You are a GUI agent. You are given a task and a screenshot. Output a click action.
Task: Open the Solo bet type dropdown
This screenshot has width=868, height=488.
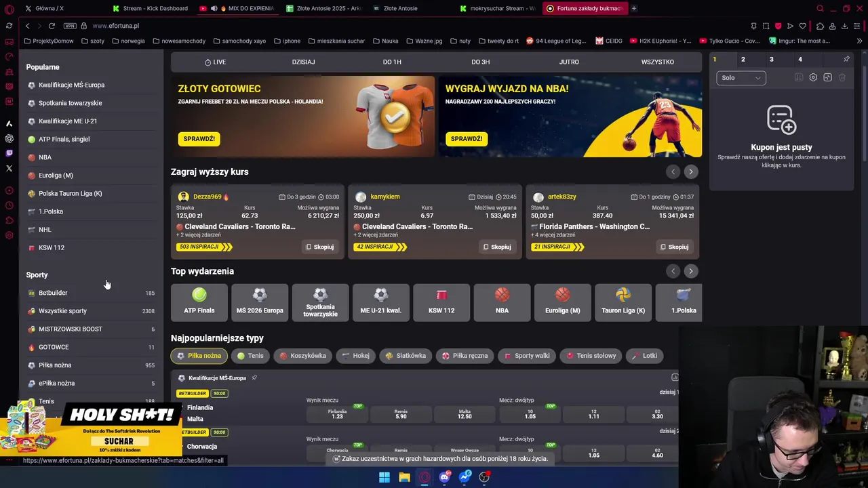click(x=741, y=78)
